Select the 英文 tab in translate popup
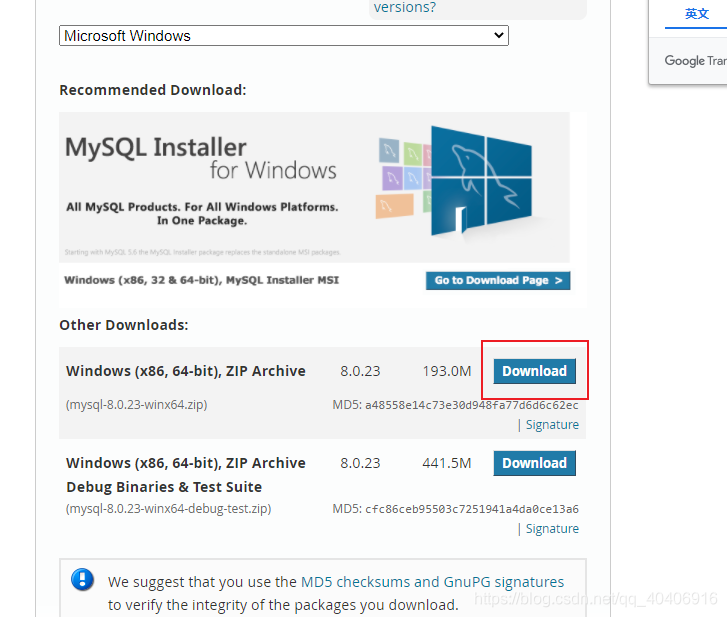 (697, 14)
